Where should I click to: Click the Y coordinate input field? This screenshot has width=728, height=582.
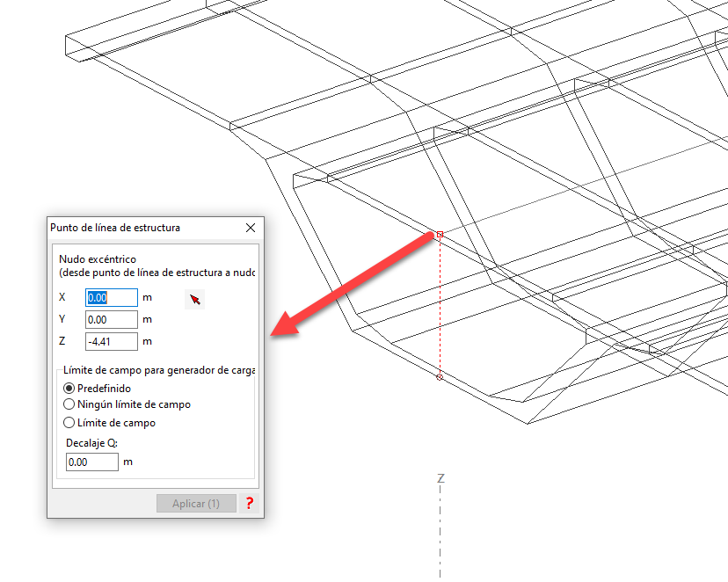coord(112,319)
